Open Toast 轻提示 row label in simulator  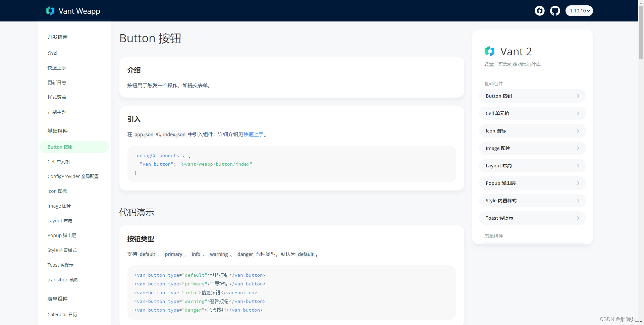tap(499, 218)
